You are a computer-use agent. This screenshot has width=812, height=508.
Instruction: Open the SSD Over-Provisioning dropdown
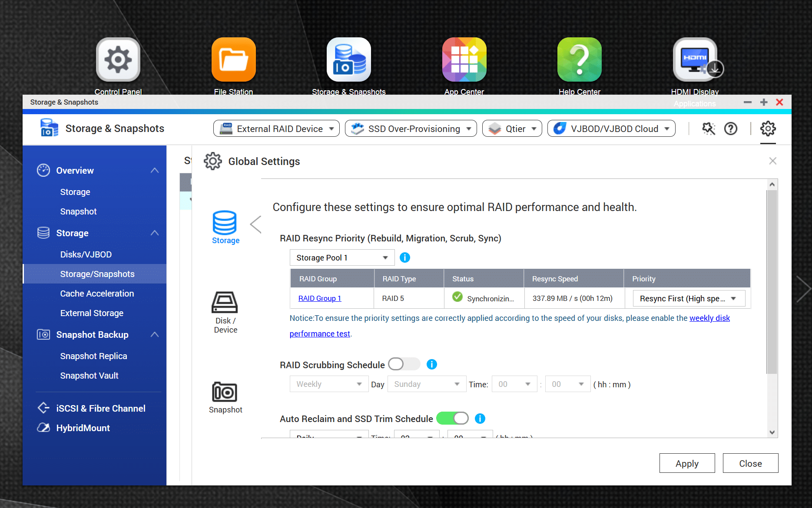(x=411, y=129)
